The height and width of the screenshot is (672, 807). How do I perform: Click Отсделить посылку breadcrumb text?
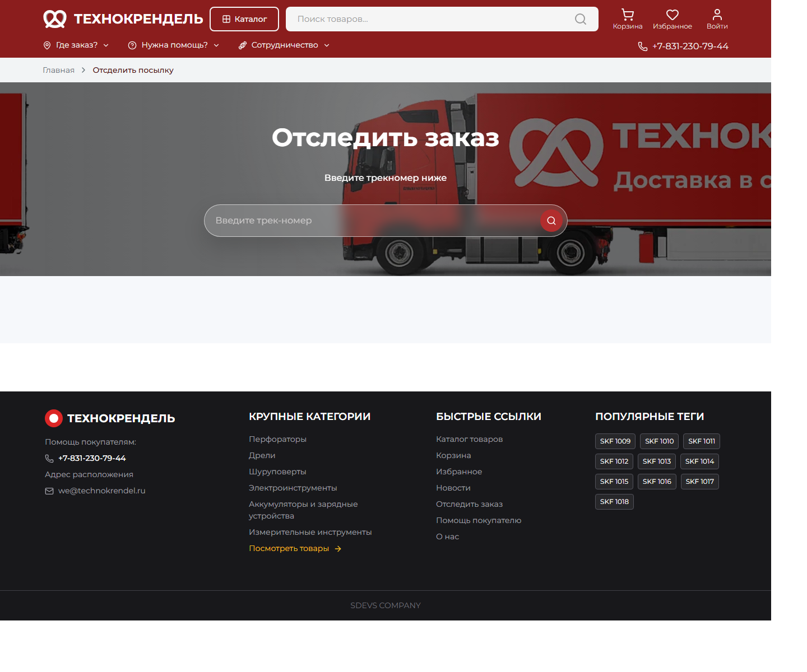pyautogui.click(x=133, y=70)
